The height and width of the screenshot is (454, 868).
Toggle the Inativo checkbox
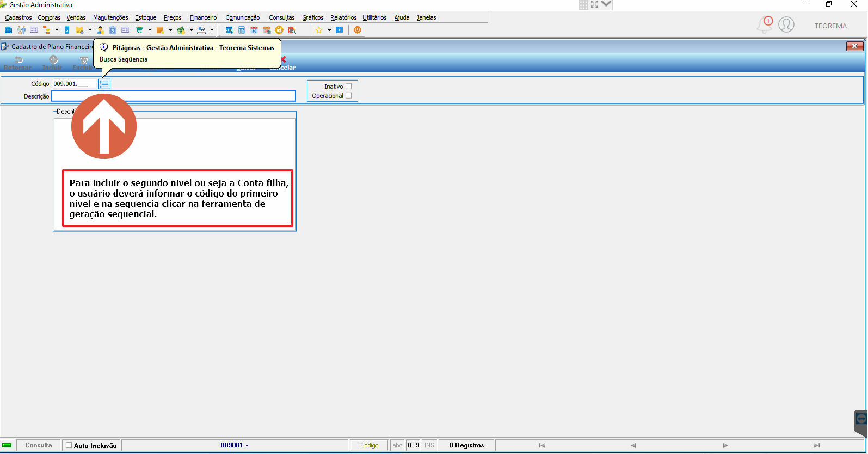pos(349,86)
